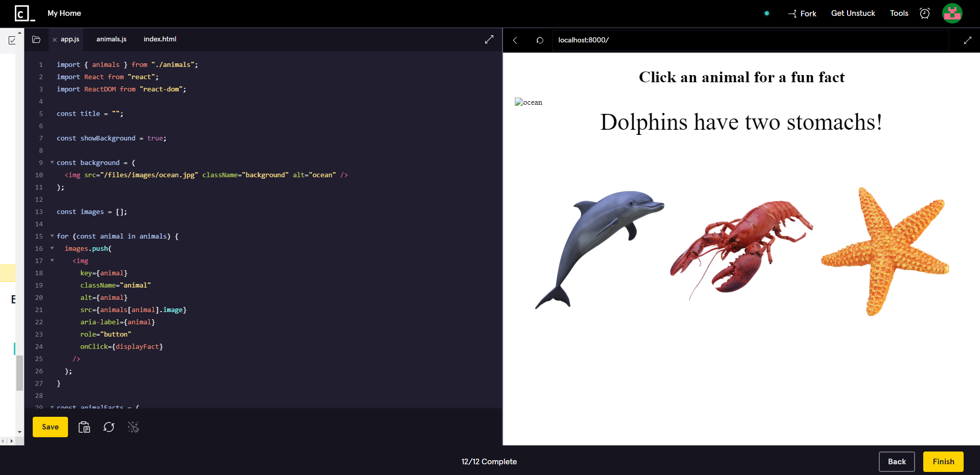Reset the workspace with the circular arrows icon
Image resolution: width=980 pixels, height=475 pixels.
pyautogui.click(x=109, y=427)
